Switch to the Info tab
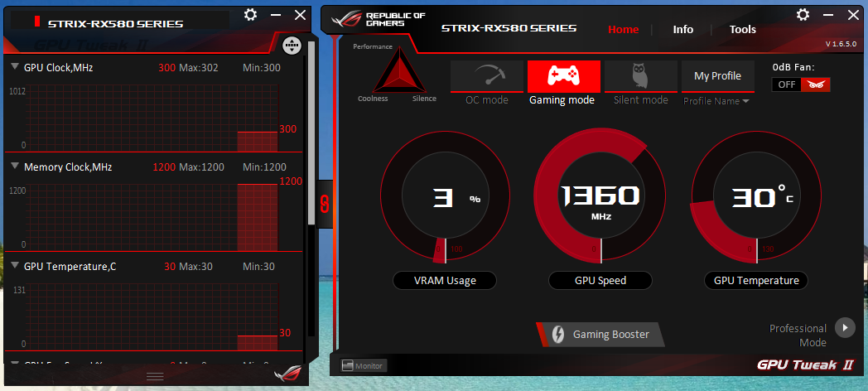The height and width of the screenshot is (391, 868). tap(683, 29)
